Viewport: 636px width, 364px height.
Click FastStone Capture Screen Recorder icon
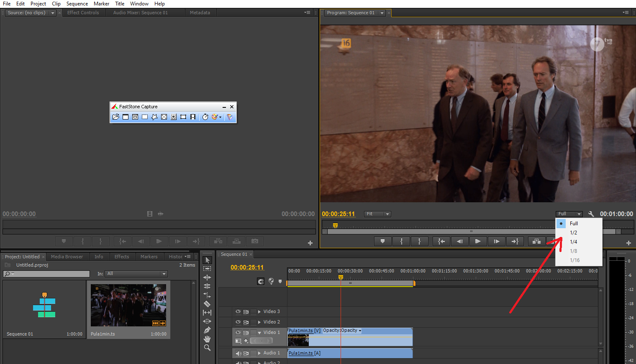pyautogui.click(x=193, y=117)
